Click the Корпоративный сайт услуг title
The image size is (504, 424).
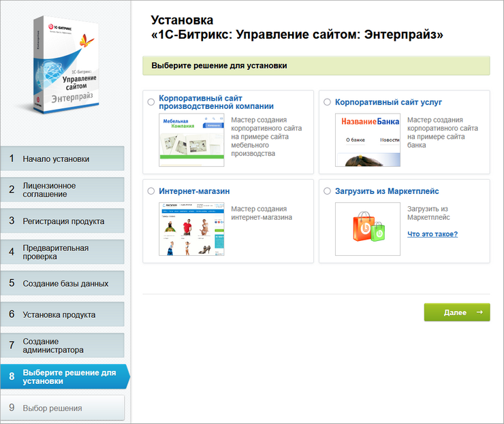[388, 102]
